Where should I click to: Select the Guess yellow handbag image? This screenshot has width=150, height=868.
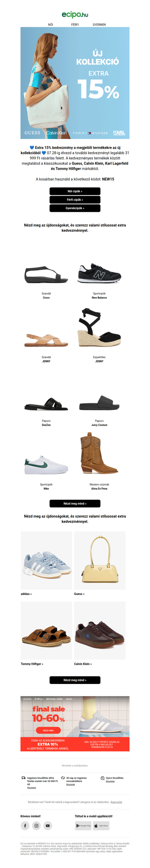click(100, 560)
